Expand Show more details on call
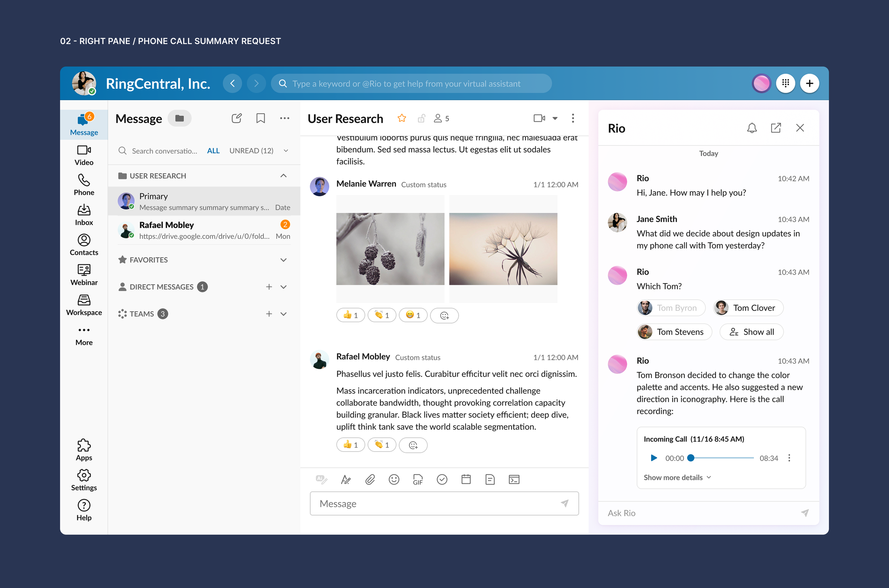889x588 pixels. click(x=677, y=478)
